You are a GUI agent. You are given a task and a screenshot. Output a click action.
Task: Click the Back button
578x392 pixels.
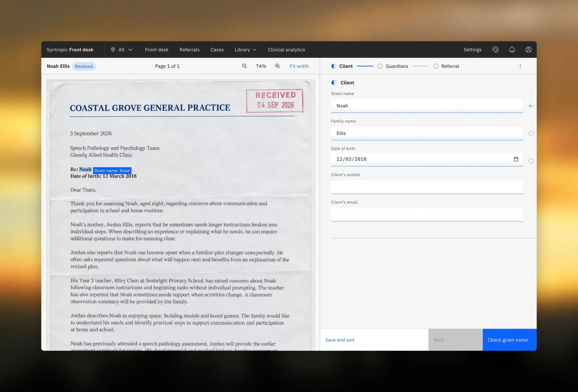[455, 340]
